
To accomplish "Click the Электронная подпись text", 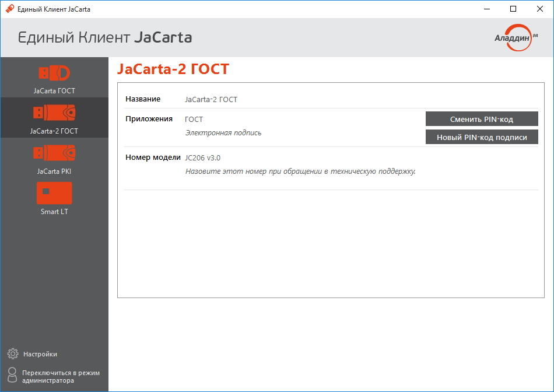I will [x=223, y=133].
